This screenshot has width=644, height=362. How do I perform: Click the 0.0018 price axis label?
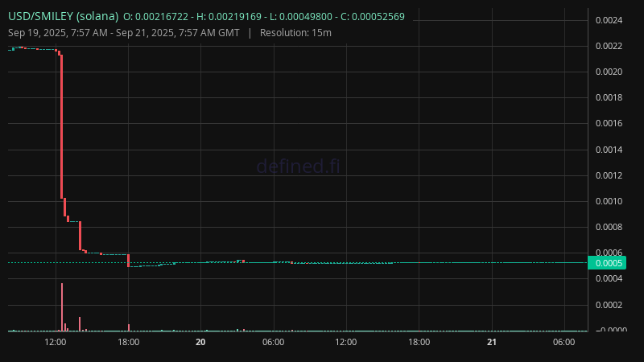pos(609,97)
